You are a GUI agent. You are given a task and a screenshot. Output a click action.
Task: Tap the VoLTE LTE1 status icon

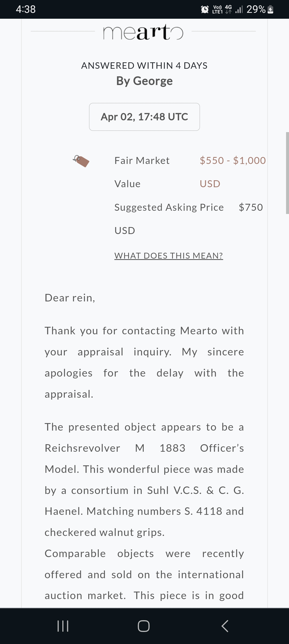tap(217, 9)
